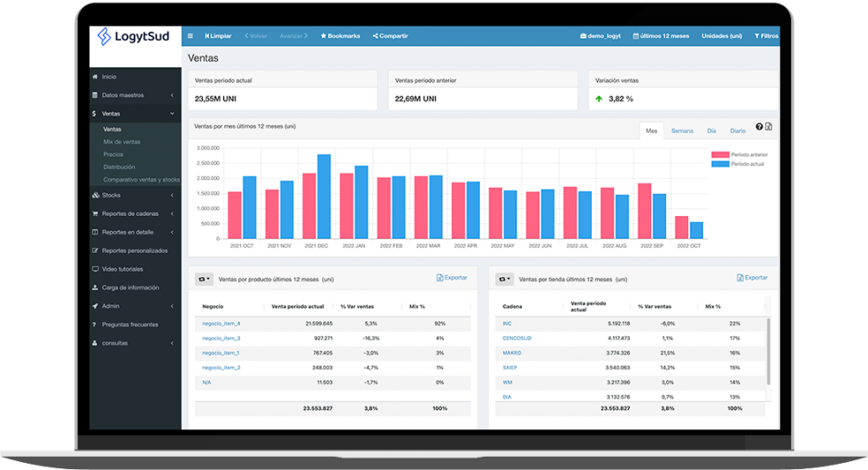Open Filtros funnel in top bar

point(766,36)
